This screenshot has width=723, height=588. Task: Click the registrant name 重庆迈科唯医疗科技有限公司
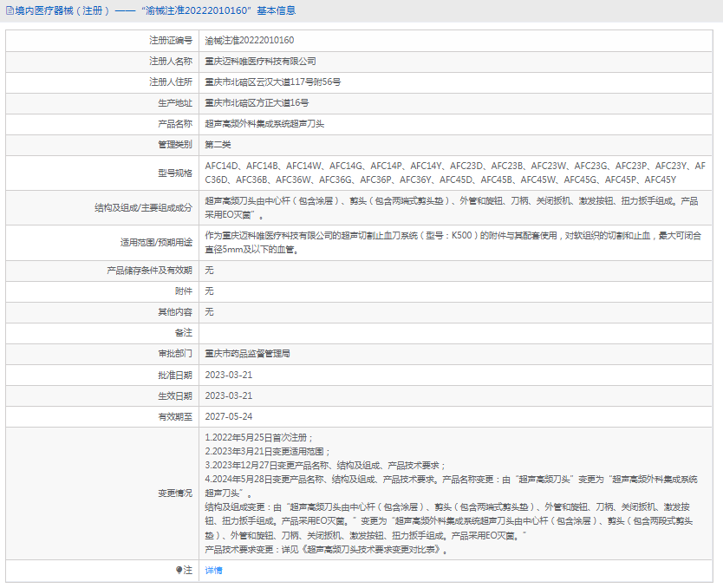tap(261, 62)
